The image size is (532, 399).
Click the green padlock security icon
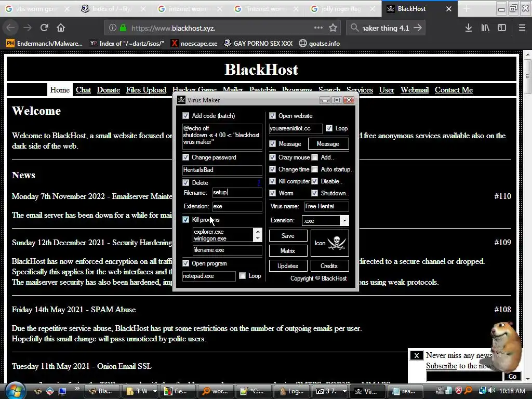(x=123, y=28)
